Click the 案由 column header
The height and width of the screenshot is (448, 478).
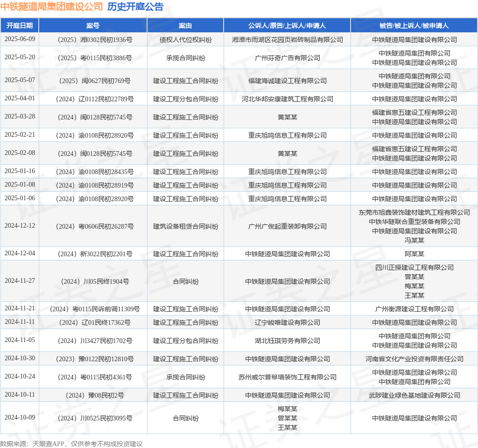(185, 26)
